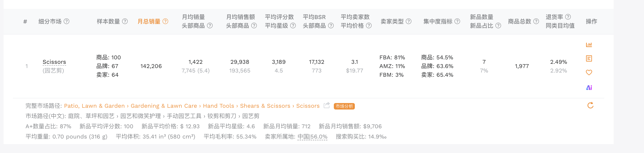This screenshot has height=153, width=644.
Task: Click the orange refresh icon
Action: click(x=590, y=105)
